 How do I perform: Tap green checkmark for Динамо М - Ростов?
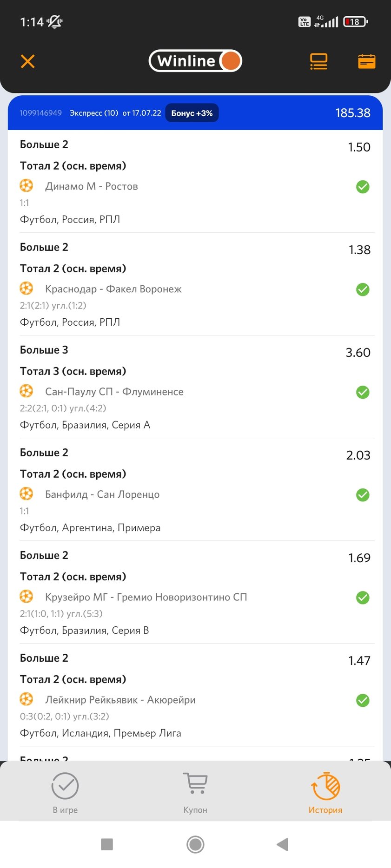(363, 187)
